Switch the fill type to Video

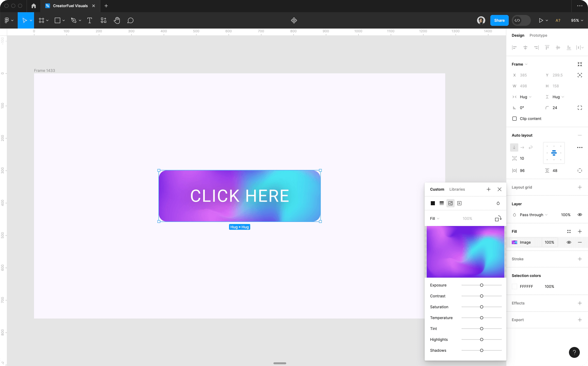(459, 203)
